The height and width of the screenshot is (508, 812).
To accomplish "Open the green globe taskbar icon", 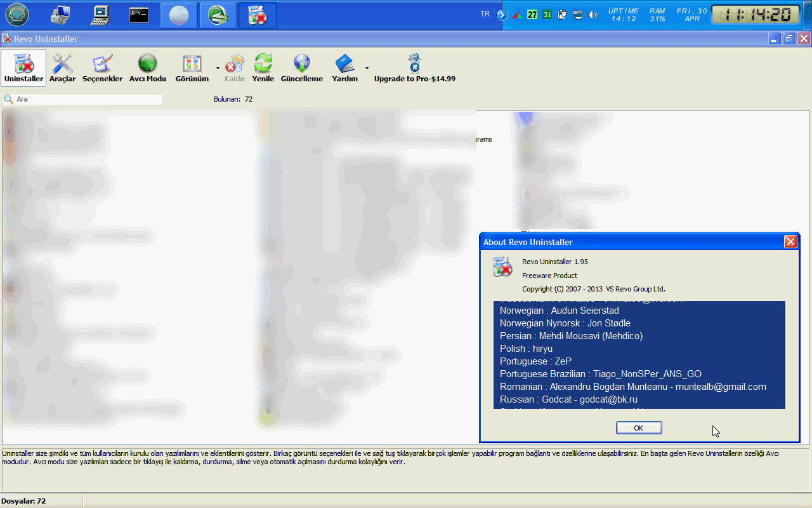I will click(x=218, y=15).
